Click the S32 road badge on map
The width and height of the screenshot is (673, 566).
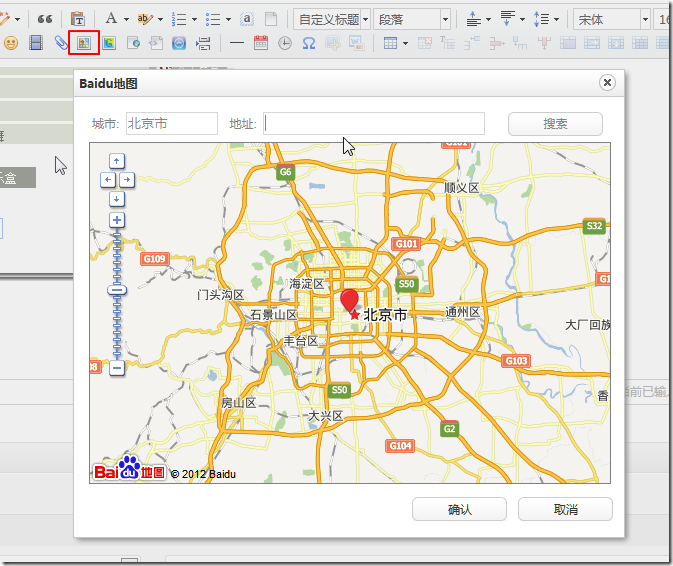coord(594,226)
